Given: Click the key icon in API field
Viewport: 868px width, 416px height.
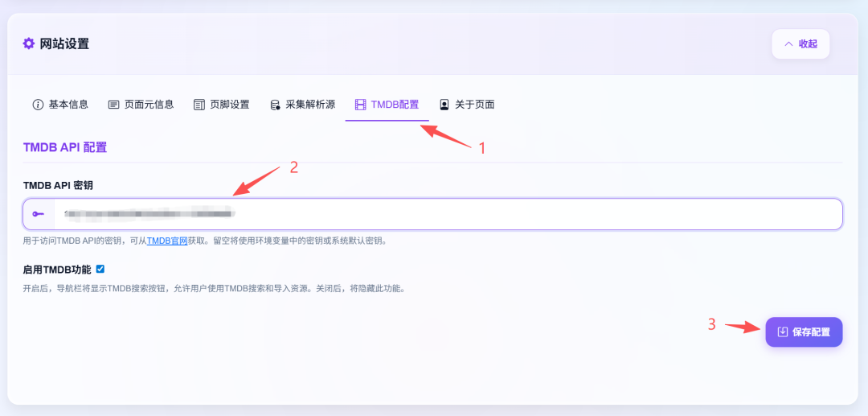Looking at the screenshot, I should pos(39,214).
